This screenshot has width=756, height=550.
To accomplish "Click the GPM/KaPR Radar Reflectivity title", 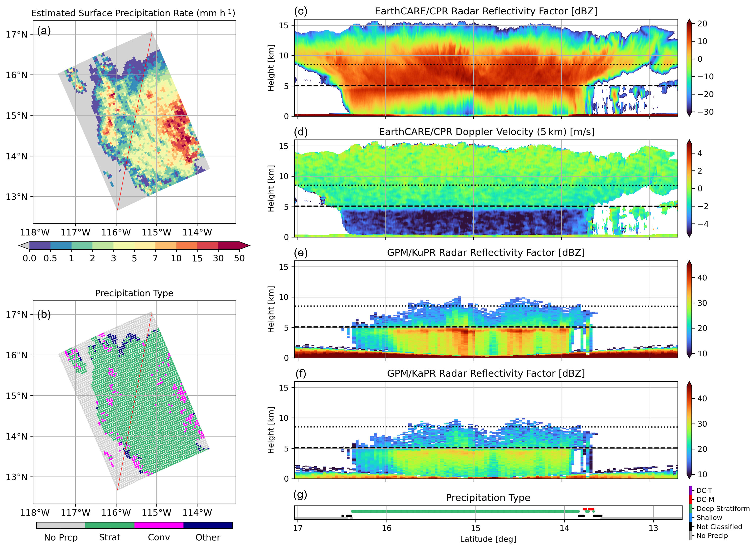I will [x=486, y=373].
